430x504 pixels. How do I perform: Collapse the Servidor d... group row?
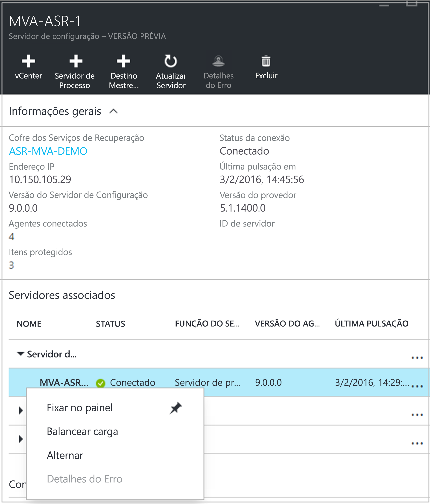click(x=21, y=354)
